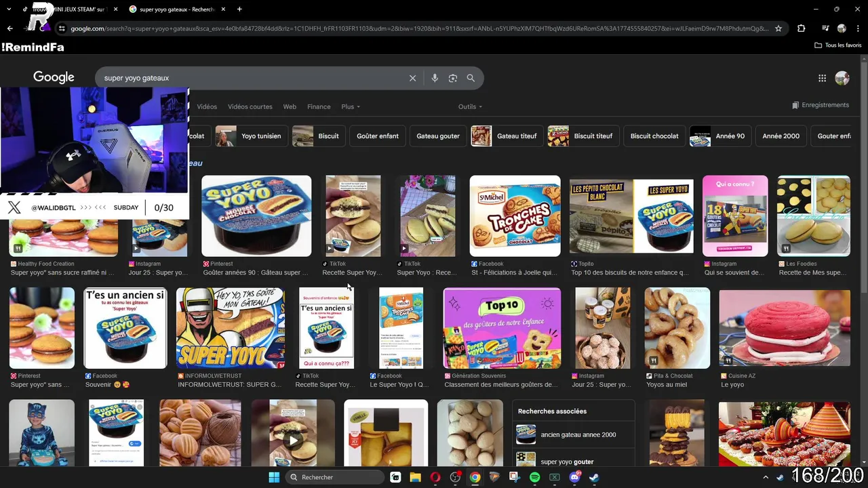
Task: Open the Génération Souvenirs Top 10 image
Action: click(x=502, y=328)
